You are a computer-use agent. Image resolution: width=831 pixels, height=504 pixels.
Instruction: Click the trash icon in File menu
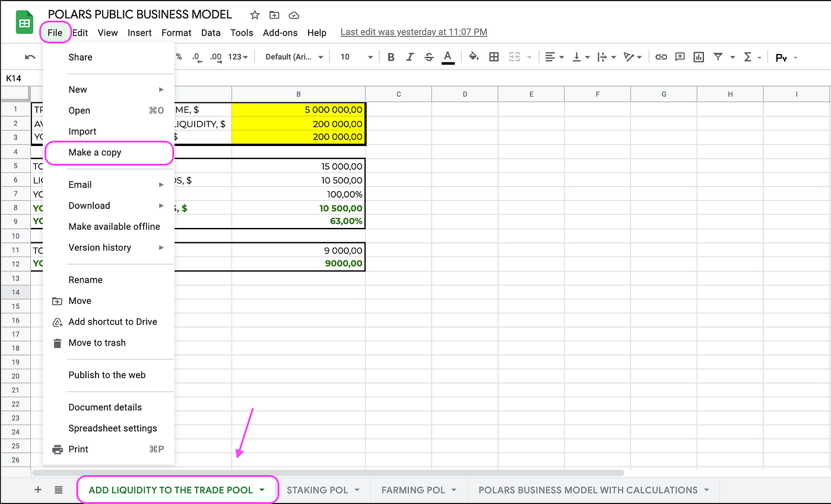pos(57,343)
